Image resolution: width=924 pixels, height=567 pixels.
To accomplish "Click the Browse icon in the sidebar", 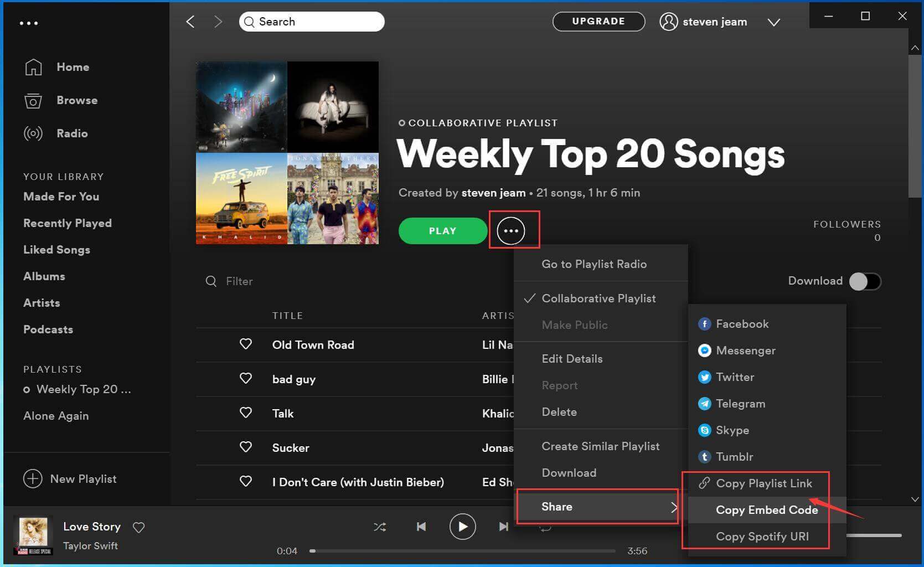I will [x=33, y=100].
